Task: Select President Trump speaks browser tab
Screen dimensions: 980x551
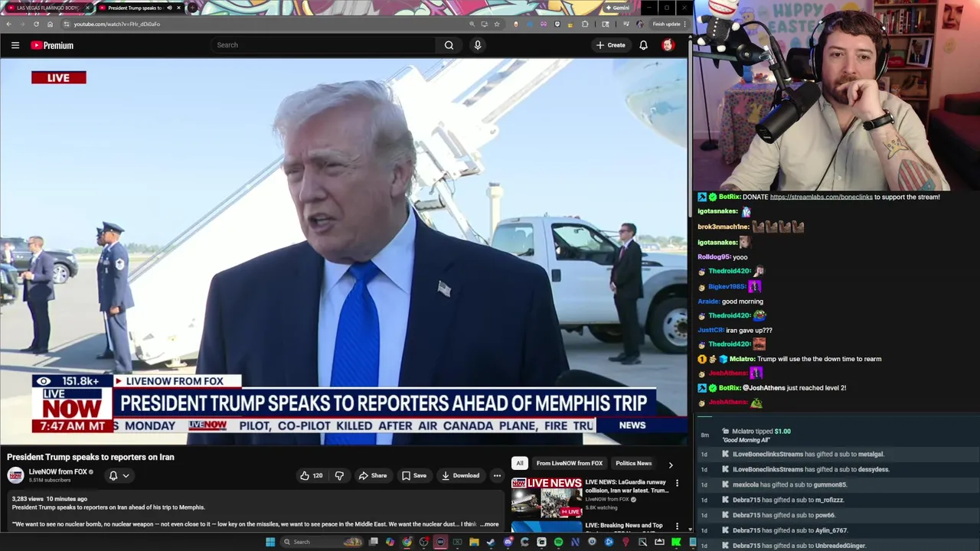Action: coord(134,8)
